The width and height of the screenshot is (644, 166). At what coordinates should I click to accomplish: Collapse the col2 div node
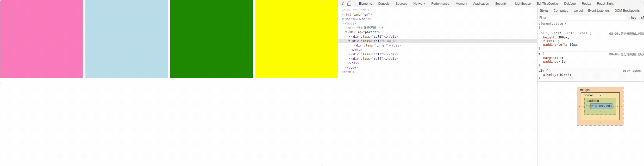point(349,41)
